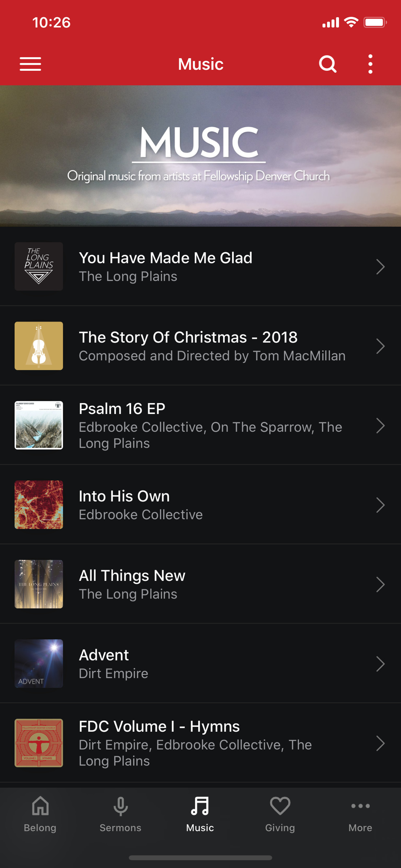Tap The Long Plains logo thumbnail
The height and width of the screenshot is (868, 401).
(x=39, y=266)
